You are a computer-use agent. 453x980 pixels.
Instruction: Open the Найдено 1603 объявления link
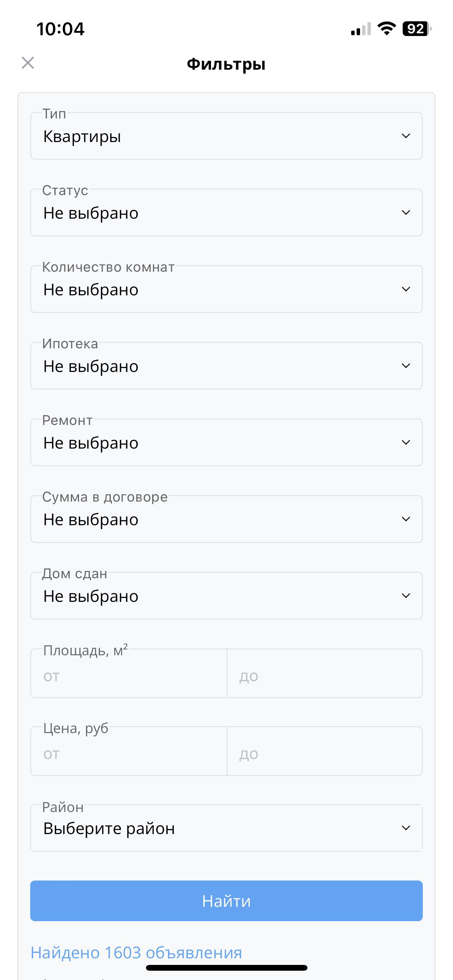136,953
